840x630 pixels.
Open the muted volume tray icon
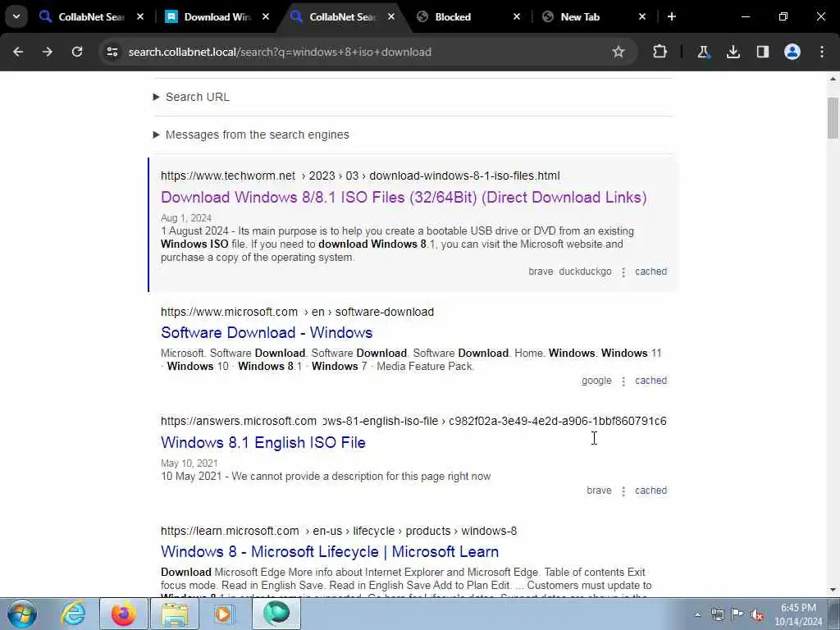click(x=757, y=614)
